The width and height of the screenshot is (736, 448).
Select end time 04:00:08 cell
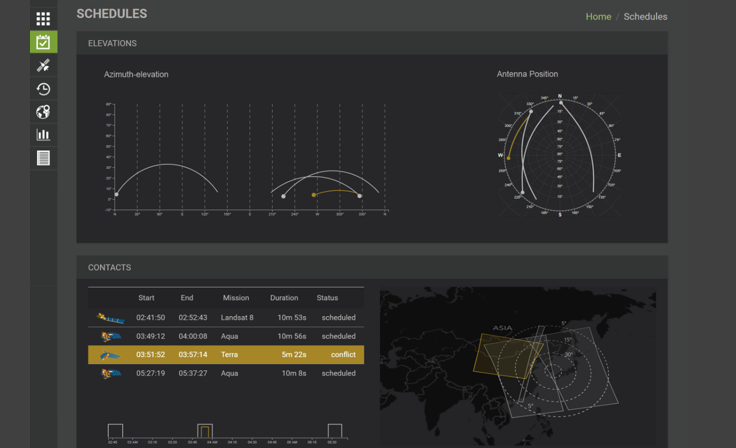(192, 336)
